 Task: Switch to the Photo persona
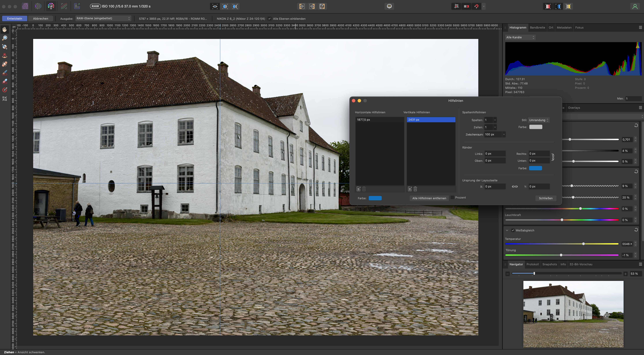[x=25, y=6]
